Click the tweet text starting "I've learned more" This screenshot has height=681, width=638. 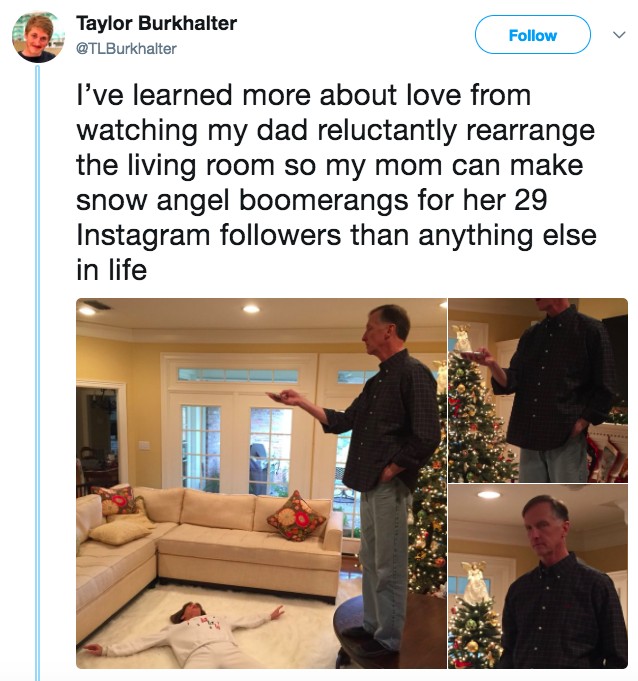click(x=330, y=182)
